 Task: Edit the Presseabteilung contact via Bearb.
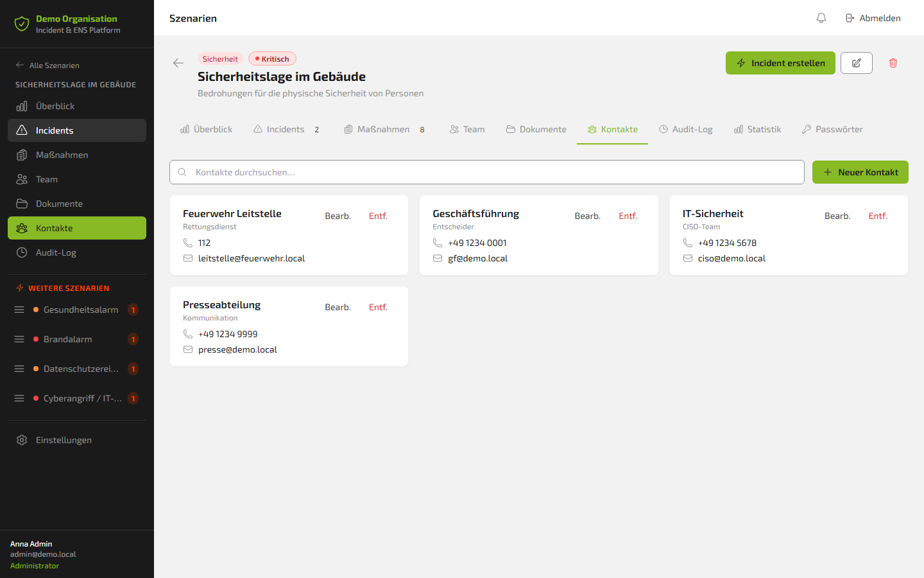coord(338,307)
